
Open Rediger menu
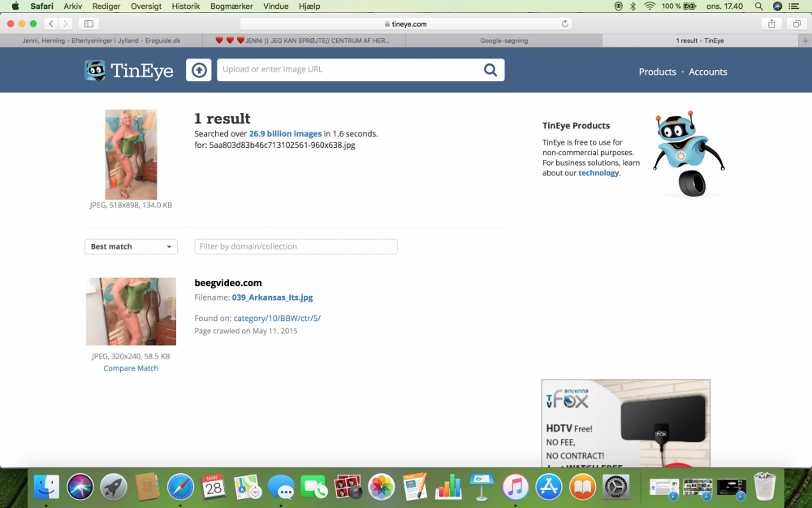coord(106,7)
